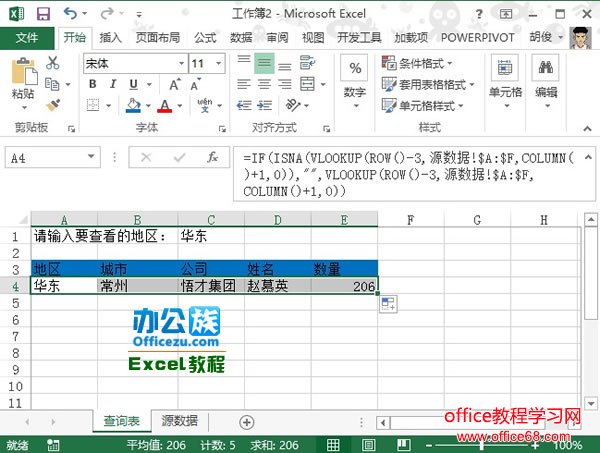This screenshot has height=453, width=600.
Task: Add a new sheet with plus button
Action: (x=246, y=422)
